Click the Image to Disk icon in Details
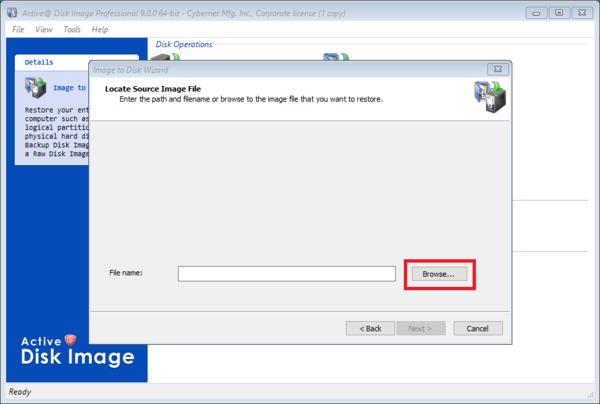Screen dimensions: 600x404 [35, 87]
